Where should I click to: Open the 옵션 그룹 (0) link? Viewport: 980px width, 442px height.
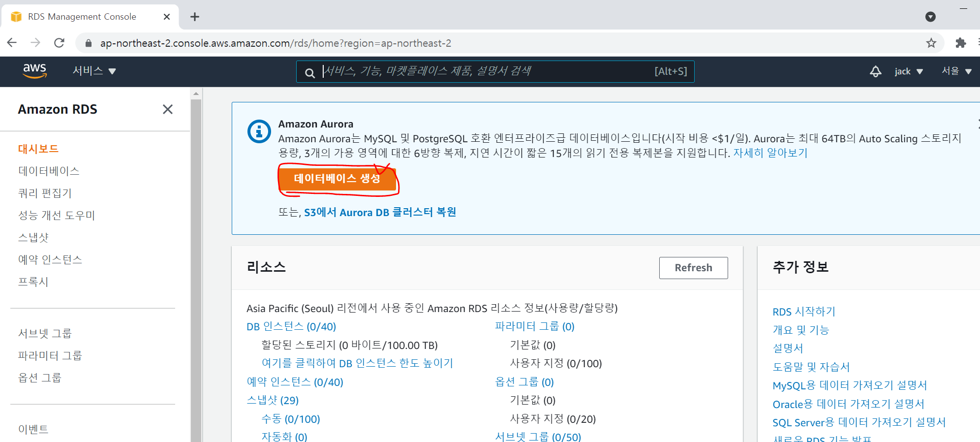coord(524,382)
